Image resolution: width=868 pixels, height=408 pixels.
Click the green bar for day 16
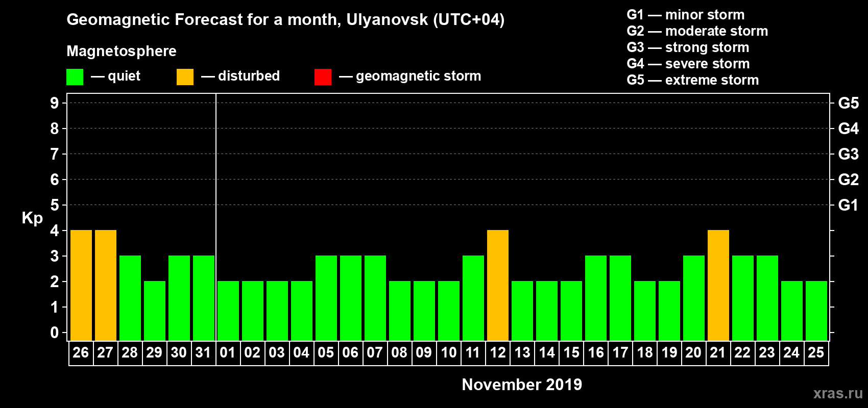[596, 298]
